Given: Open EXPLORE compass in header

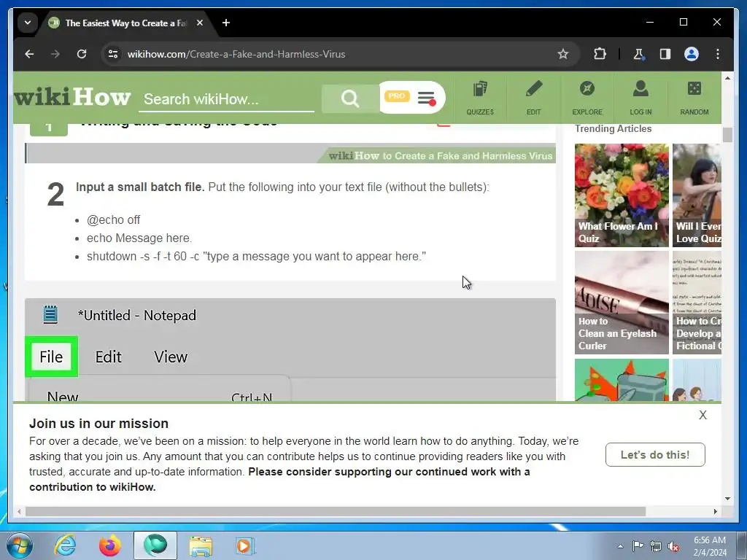Looking at the screenshot, I should pos(587,98).
